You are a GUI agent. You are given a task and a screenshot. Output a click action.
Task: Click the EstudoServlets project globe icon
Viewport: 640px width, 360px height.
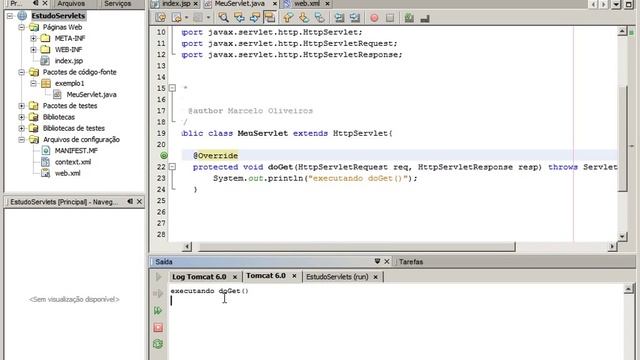point(22,16)
